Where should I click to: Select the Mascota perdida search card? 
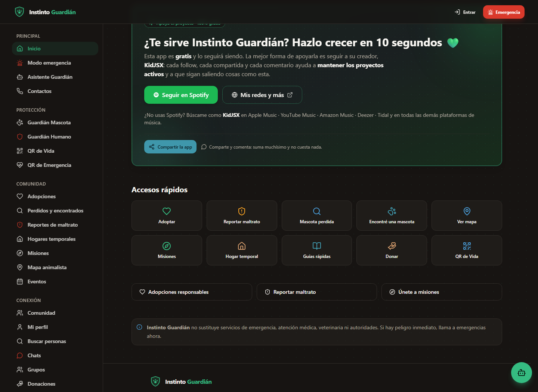(317, 216)
